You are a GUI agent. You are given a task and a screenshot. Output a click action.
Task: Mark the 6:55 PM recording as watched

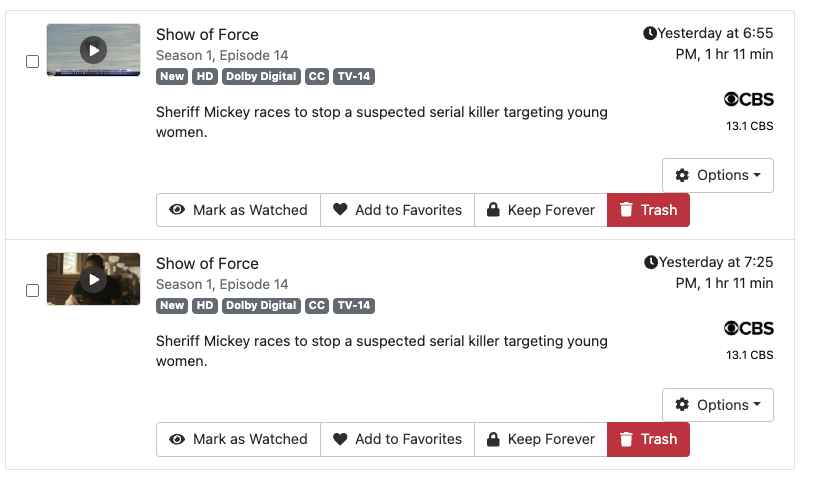tap(238, 210)
